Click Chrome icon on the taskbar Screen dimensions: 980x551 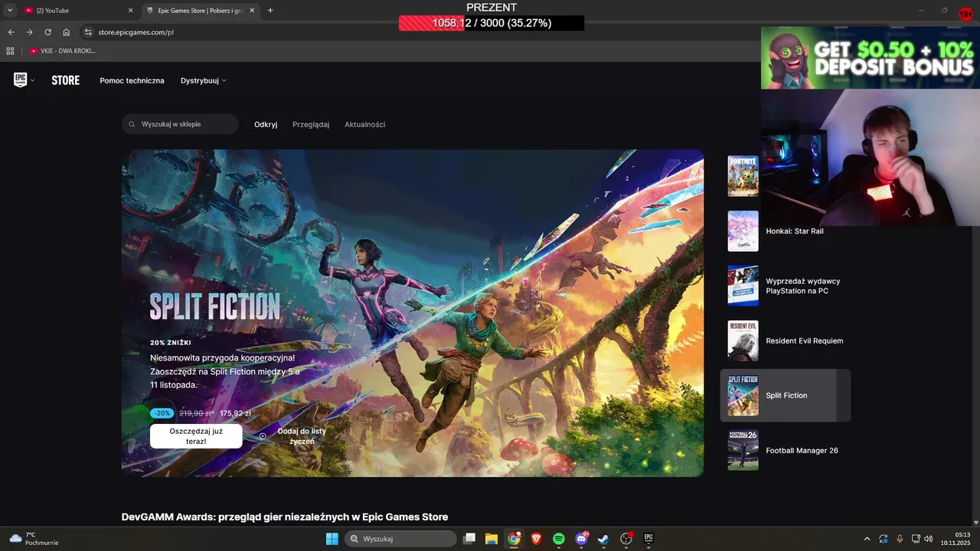(514, 539)
